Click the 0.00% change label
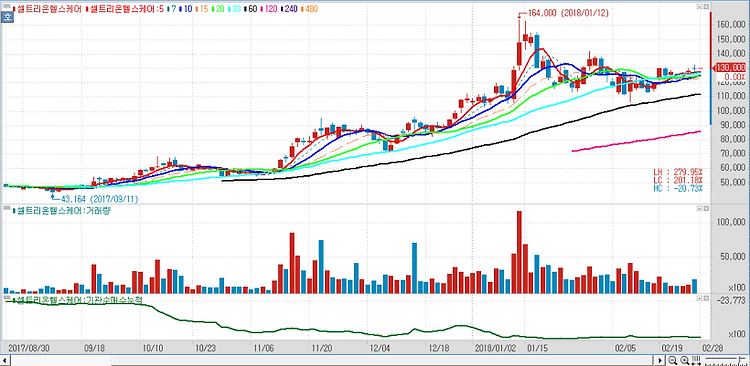Viewport: 750px width, 366px height. pos(735,77)
